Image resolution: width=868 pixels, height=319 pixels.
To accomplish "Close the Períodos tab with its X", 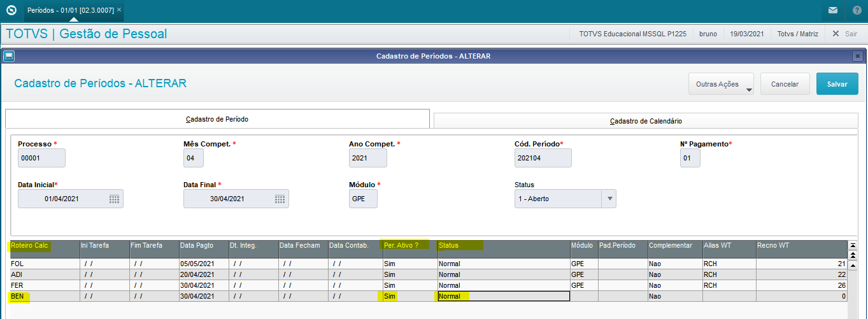I will 119,10.
